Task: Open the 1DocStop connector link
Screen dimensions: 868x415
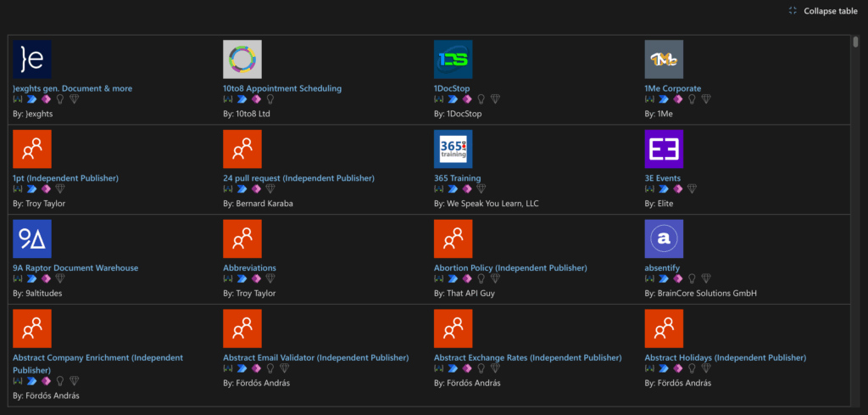Action: point(453,88)
